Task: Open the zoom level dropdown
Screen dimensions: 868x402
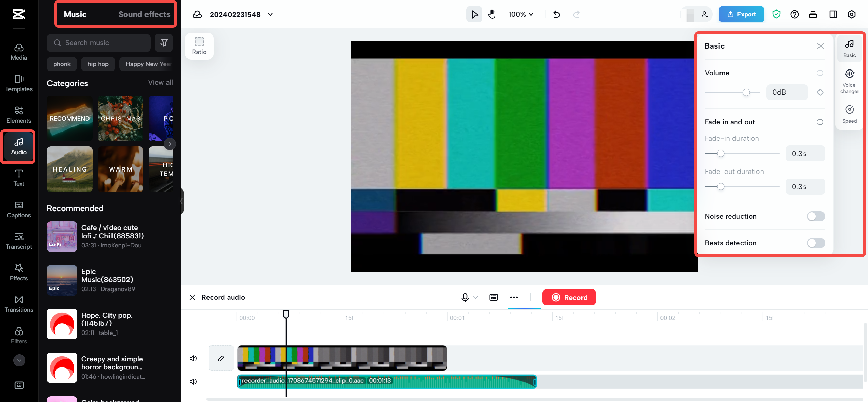Action: [x=521, y=14]
